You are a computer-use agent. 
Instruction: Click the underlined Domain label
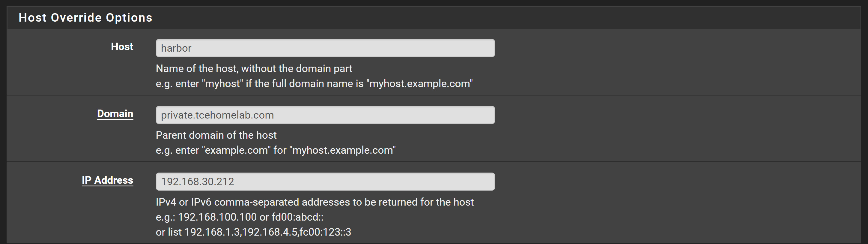click(115, 114)
